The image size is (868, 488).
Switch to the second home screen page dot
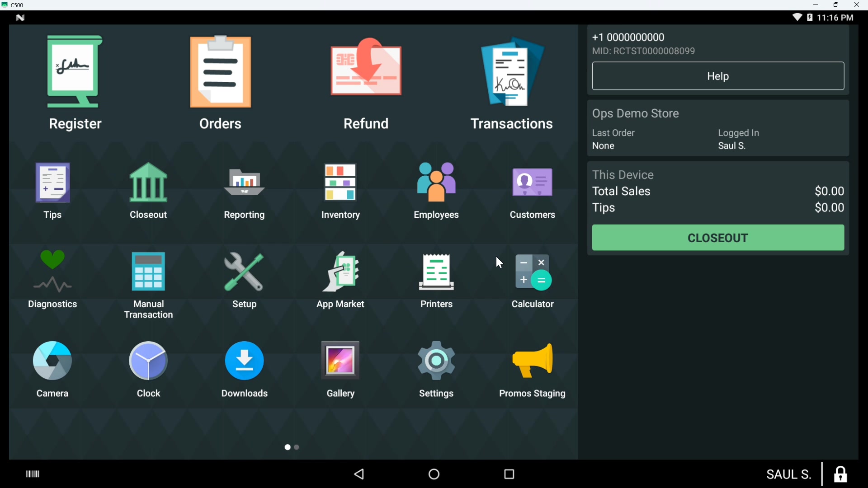tap(297, 447)
